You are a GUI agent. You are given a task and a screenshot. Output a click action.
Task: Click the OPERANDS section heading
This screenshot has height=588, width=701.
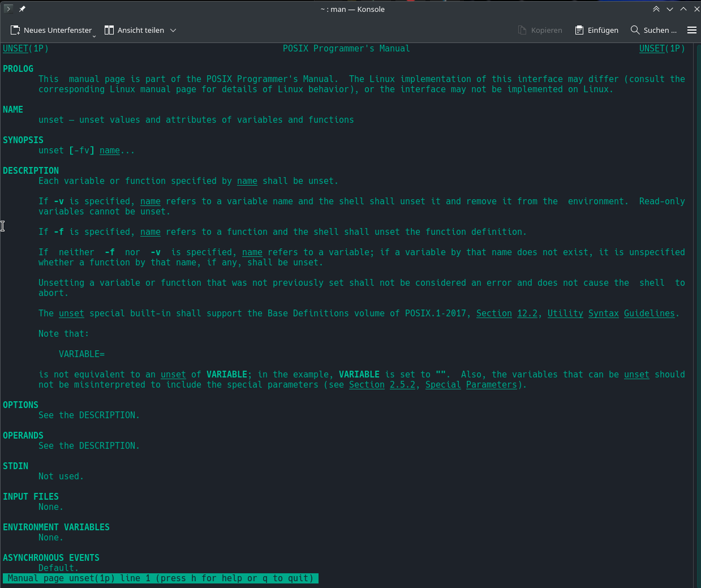[x=23, y=436]
